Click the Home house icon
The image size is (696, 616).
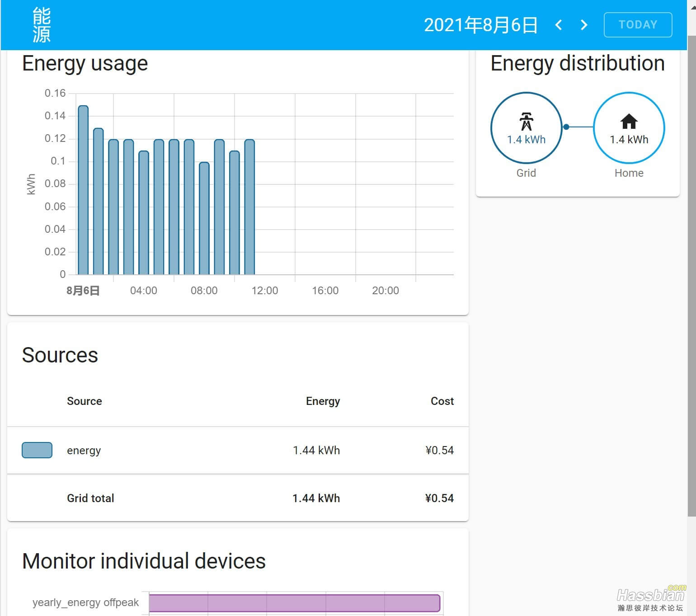(629, 121)
